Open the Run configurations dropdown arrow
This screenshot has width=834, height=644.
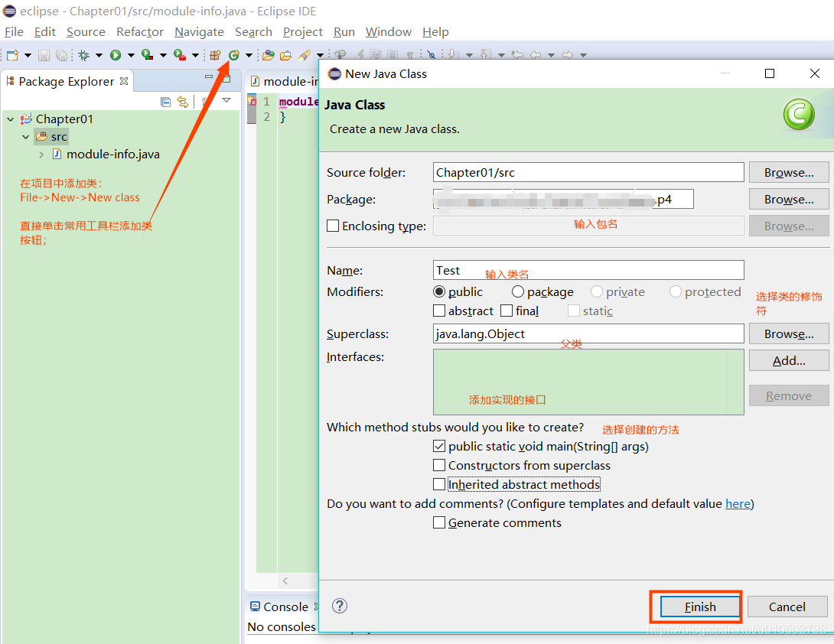131,55
